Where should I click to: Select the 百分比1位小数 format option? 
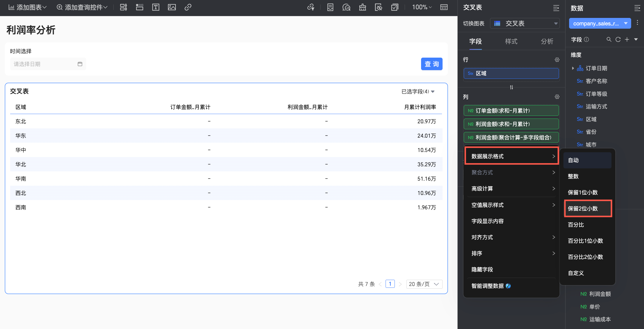point(587,241)
